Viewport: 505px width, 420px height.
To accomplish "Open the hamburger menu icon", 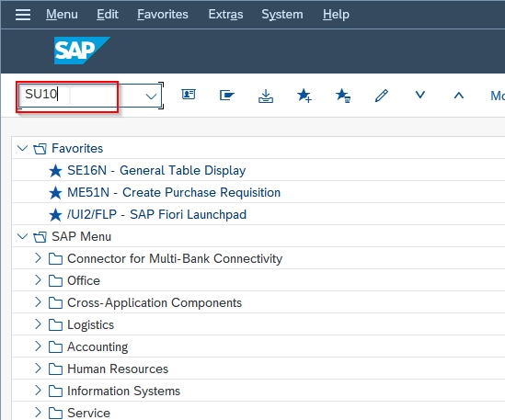I will pyautogui.click(x=23, y=15).
